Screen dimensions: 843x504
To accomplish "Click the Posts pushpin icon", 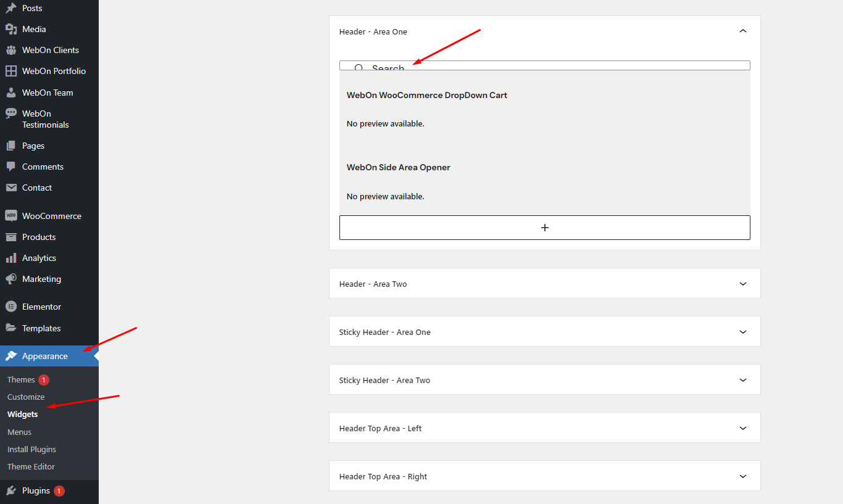I will pos(11,8).
